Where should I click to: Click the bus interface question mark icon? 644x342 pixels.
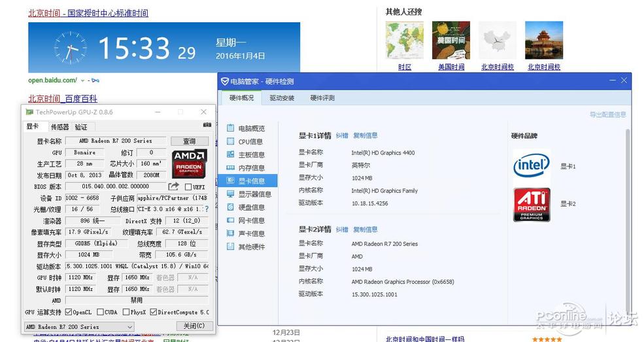click(207, 209)
